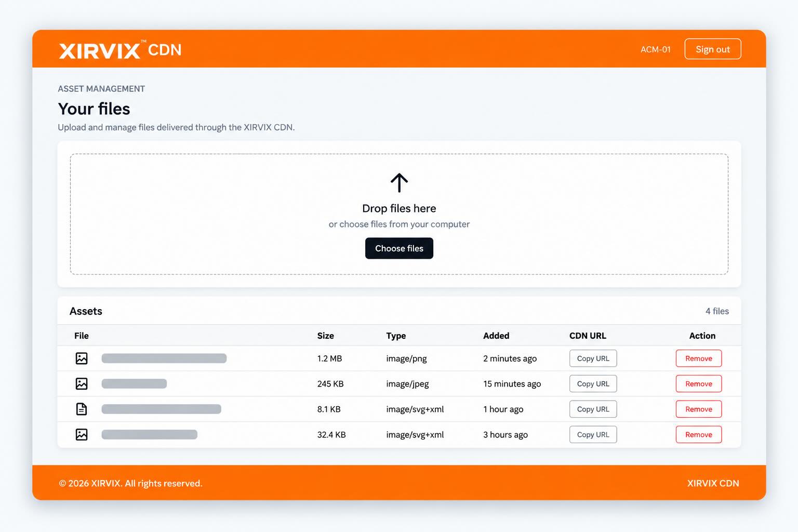Open the Choose files button
The width and height of the screenshot is (798, 532).
coord(399,248)
